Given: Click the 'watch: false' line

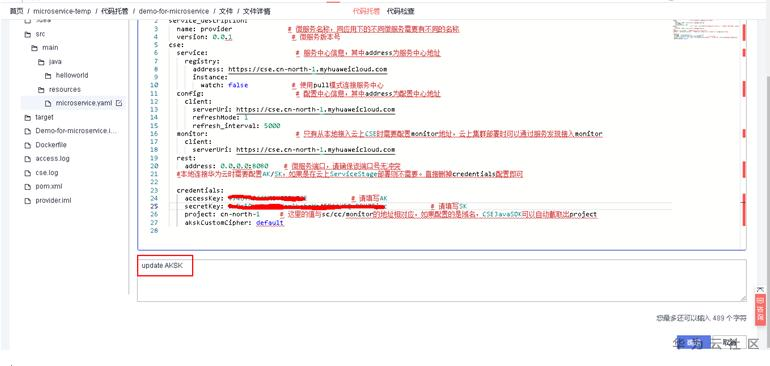Looking at the screenshot, I should (224, 85).
